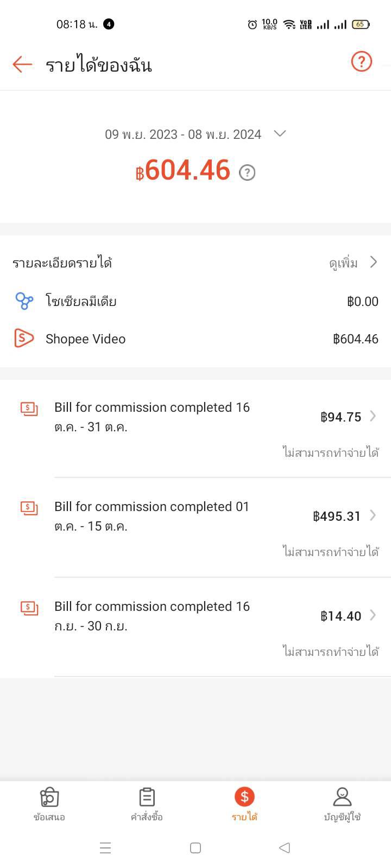The width and height of the screenshot is (391, 868).
Task: Tap the bill icon for 16 ก.ย. commission
Action: coord(29,608)
